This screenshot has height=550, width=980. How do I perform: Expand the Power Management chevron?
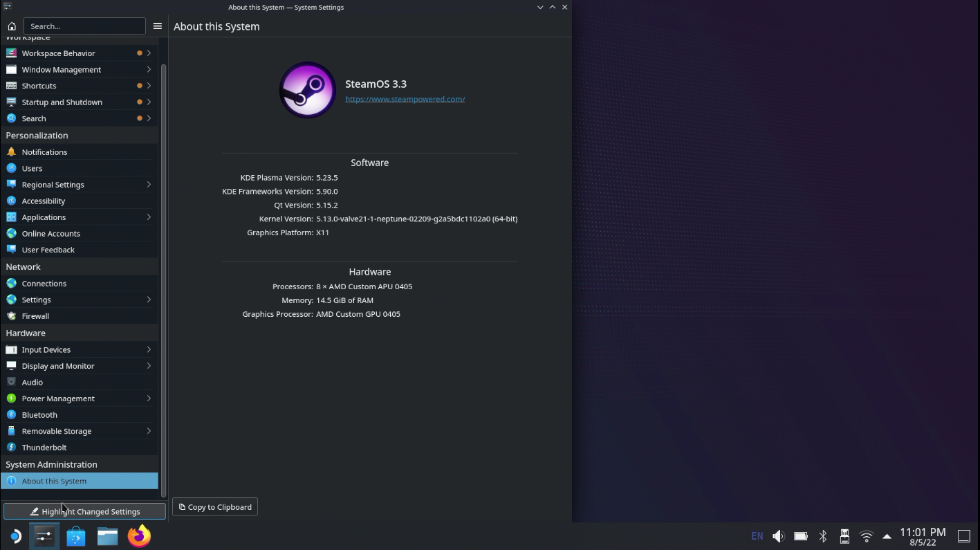[x=149, y=398]
